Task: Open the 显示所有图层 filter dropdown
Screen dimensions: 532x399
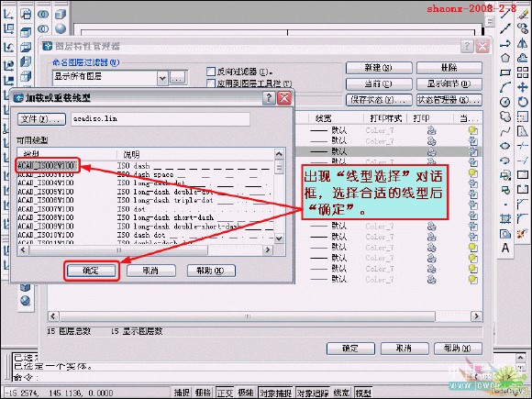Action: (x=162, y=78)
